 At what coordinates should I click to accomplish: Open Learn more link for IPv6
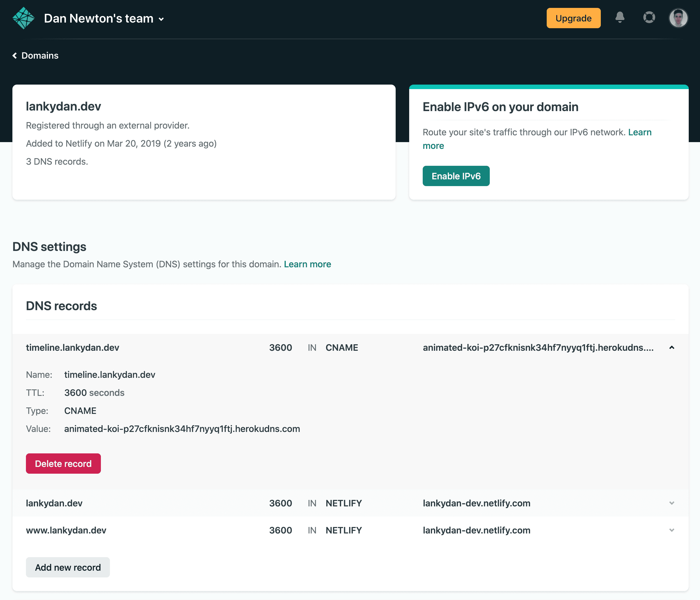coord(639,132)
